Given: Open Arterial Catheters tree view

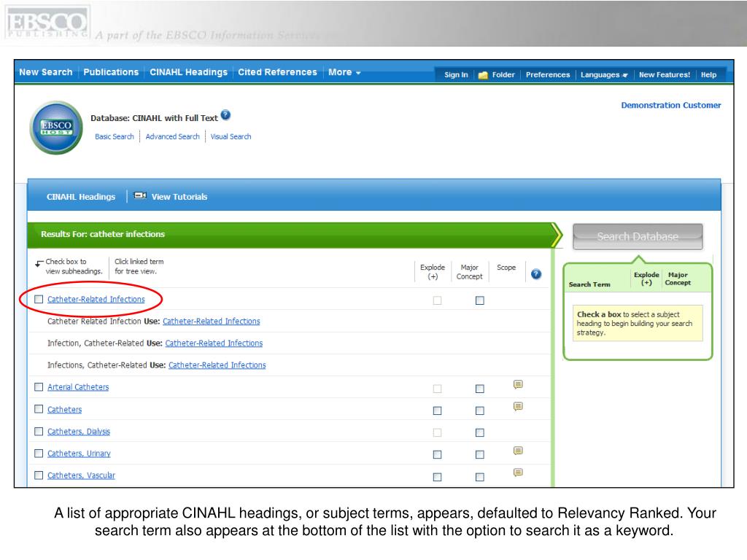Looking at the screenshot, I should (78, 387).
